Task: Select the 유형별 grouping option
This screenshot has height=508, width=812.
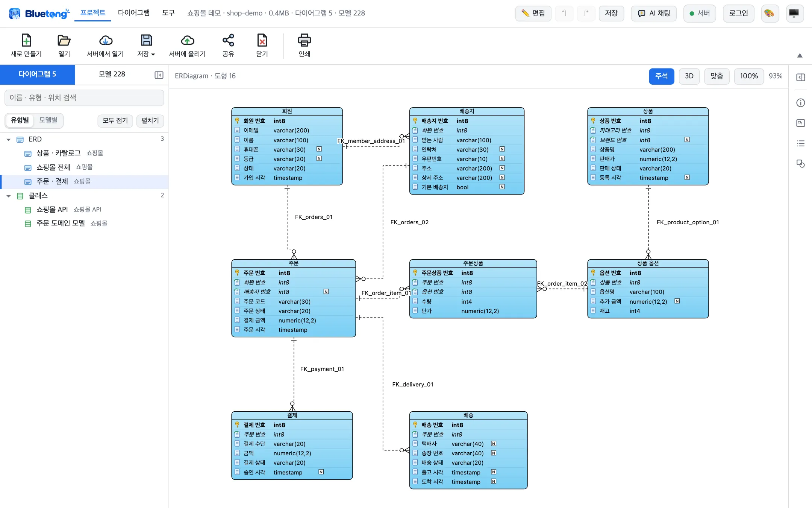Action: click(20, 120)
